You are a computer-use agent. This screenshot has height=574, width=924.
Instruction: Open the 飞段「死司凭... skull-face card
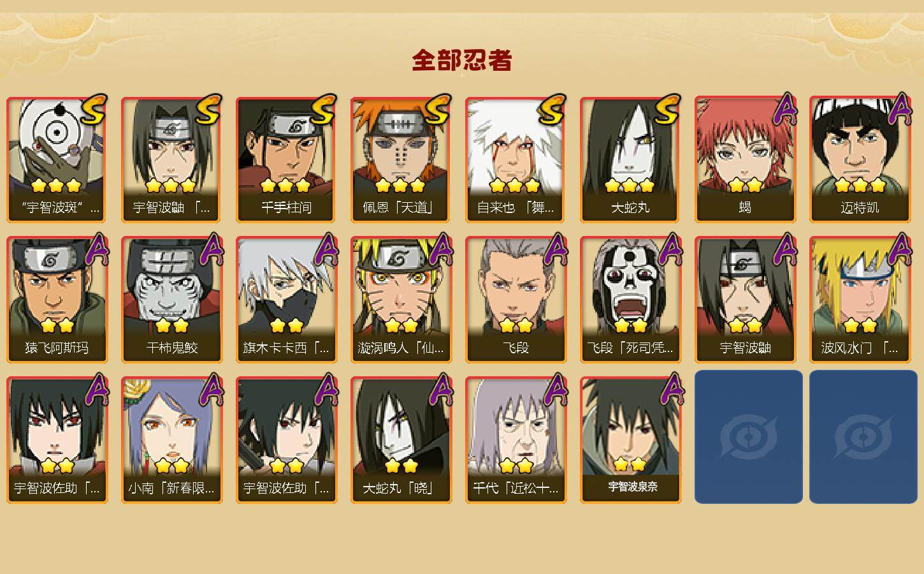point(630,300)
